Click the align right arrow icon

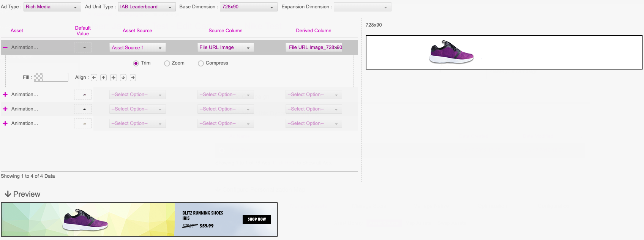point(133,77)
